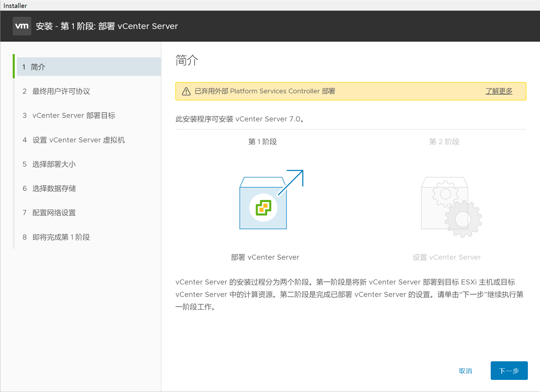The image size is (540, 392).
Task: Click the 简介 page heading
Action: point(187,60)
